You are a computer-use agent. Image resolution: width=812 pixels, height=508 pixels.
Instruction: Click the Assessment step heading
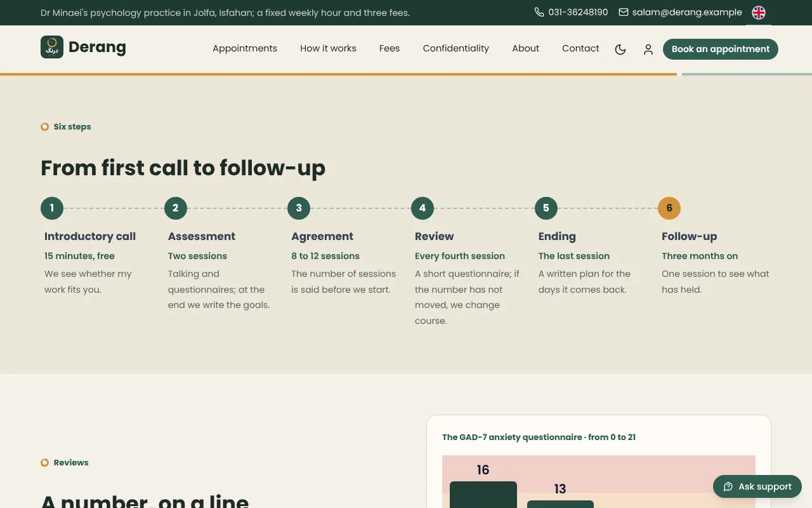click(202, 236)
